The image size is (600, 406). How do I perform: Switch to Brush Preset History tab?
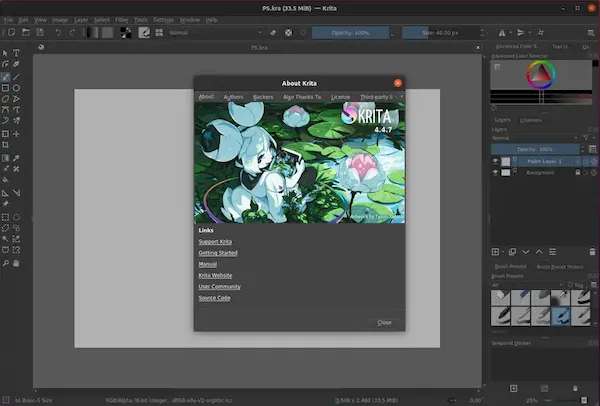tap(559, 267)
